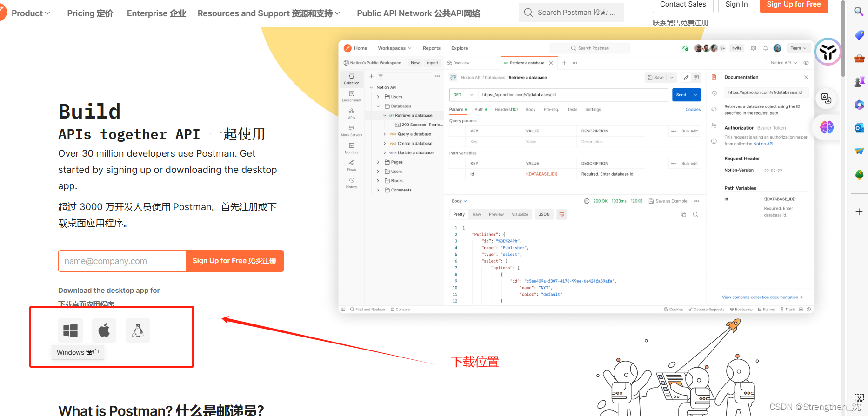The height and width of the screenshot is (416, 868).
Task: Click the name@company.com email field
Action: pos(122,261)
